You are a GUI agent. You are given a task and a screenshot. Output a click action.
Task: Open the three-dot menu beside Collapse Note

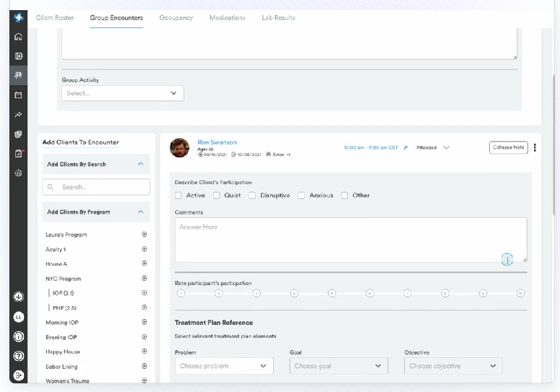(535, 148)
